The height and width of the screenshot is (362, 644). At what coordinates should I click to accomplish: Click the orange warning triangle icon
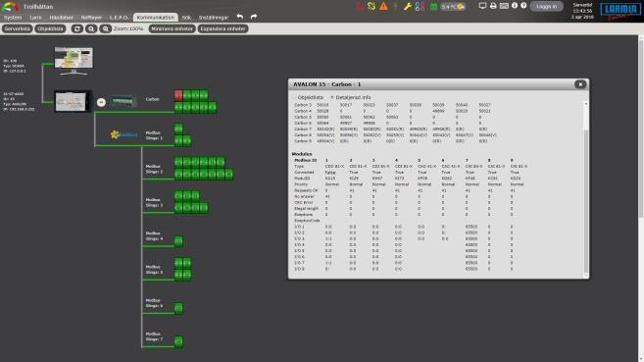383,6
